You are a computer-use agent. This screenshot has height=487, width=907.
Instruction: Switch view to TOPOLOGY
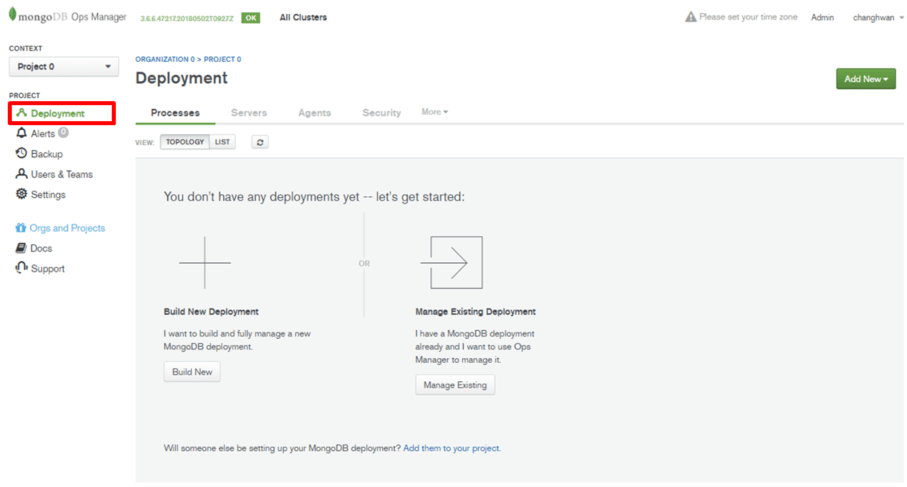185,142
